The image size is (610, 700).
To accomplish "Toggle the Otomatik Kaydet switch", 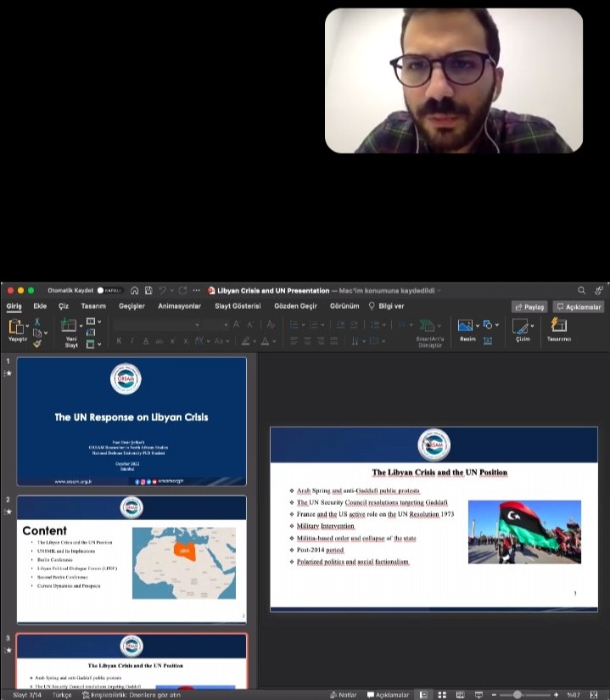I will 109,291.
